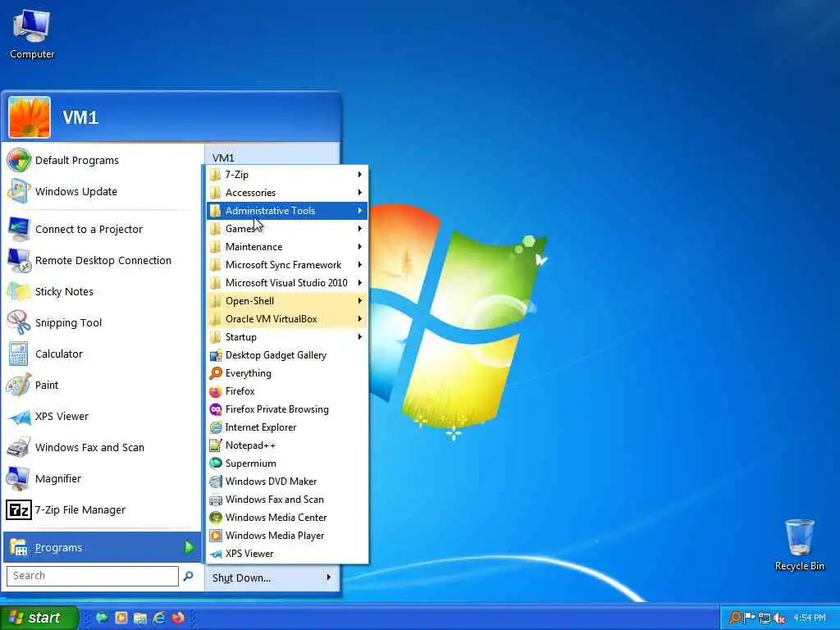This screenshot has width=840, height=630.
Task: Click the clock showing 4:54 PM
Action: point(810,619)
